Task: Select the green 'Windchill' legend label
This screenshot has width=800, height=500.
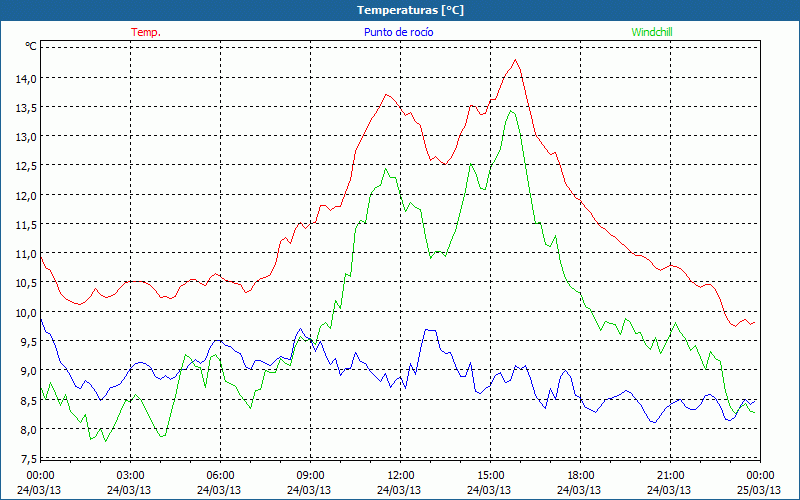Action: point(652,32)
